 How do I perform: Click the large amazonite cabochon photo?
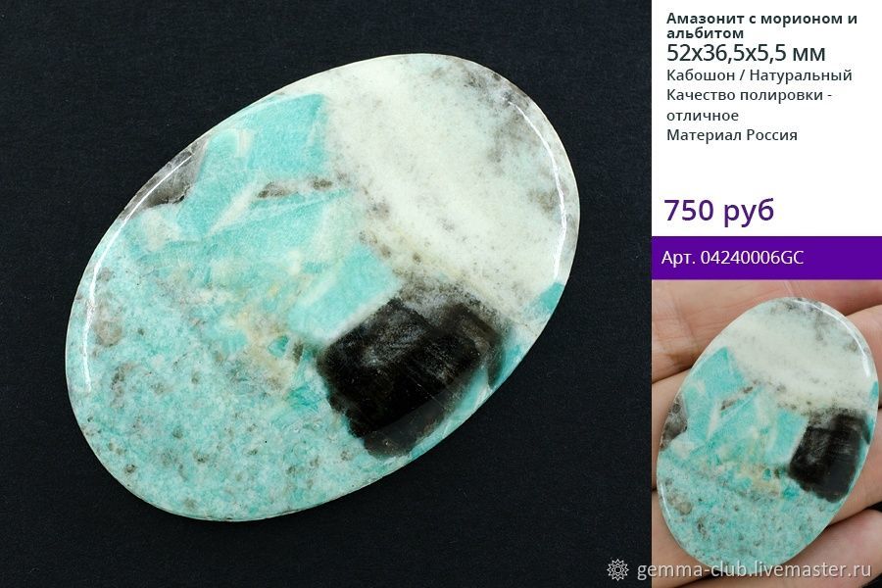(322, 287)
